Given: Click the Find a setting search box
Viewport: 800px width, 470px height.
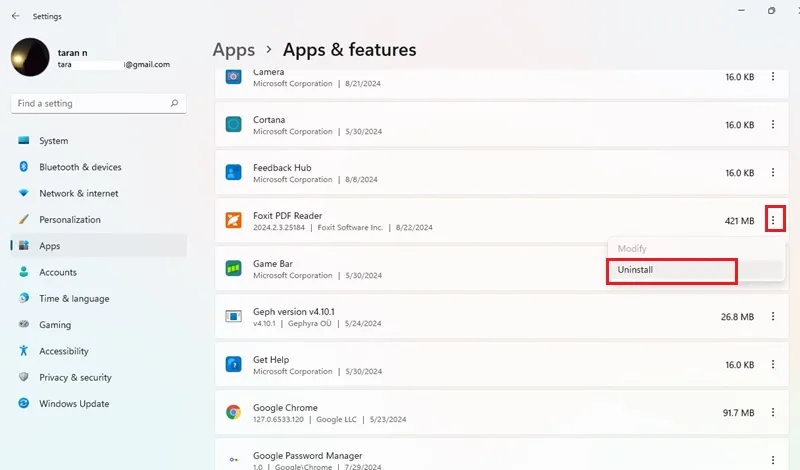Looking at the screenshot, I should coord(98,104).
